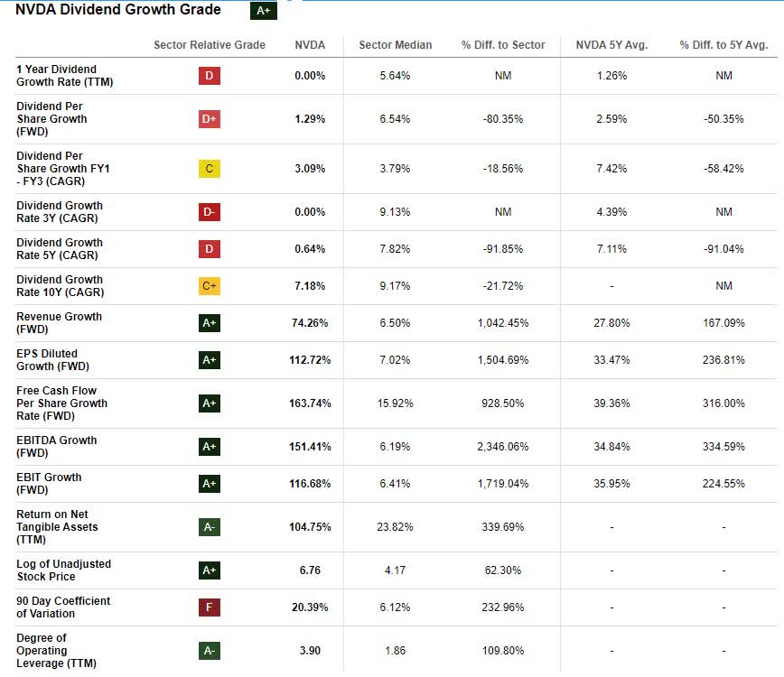Open the EPS Diluted Growth (FWD) metric label
Viewport: 784px width, 677px height.
(x=47, y=360)
